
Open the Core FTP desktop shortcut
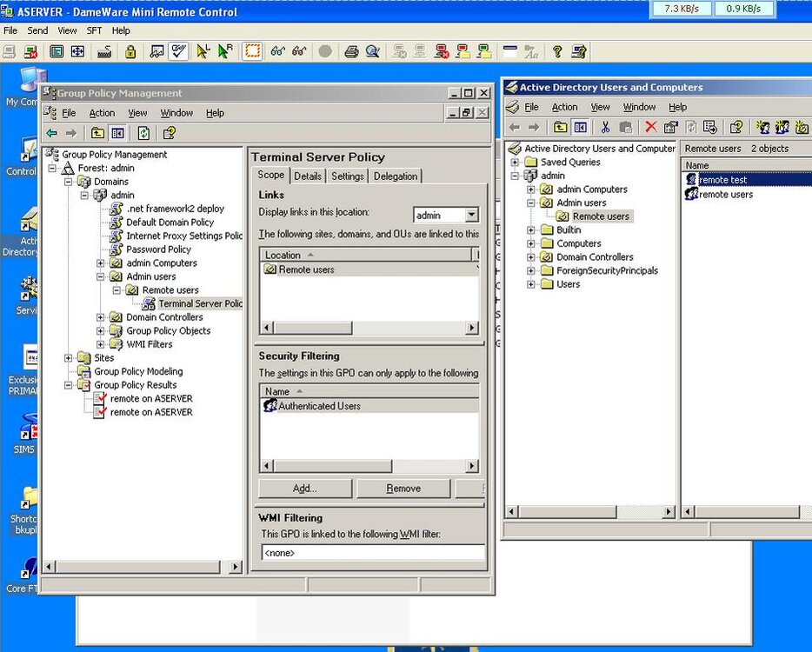[22, 575]
